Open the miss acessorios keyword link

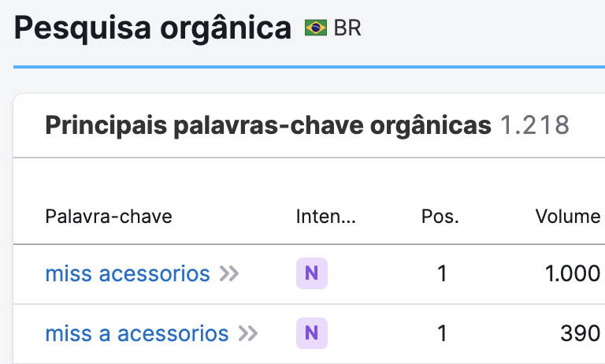coord(128,273)
